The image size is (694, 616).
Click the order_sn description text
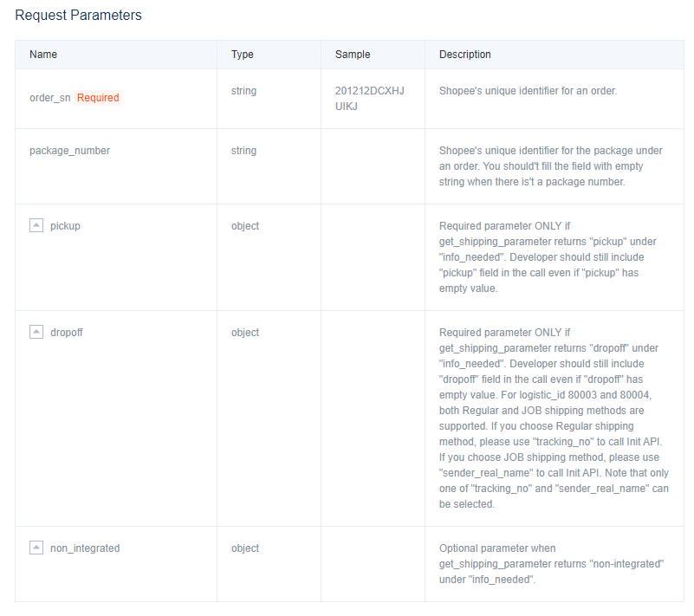click(x=528, y=90)
